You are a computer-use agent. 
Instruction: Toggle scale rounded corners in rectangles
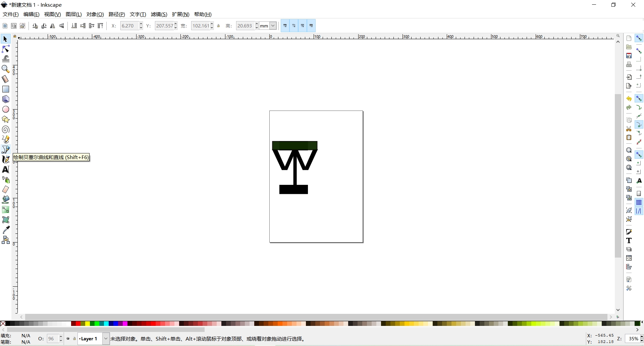(x=294, y=26)
